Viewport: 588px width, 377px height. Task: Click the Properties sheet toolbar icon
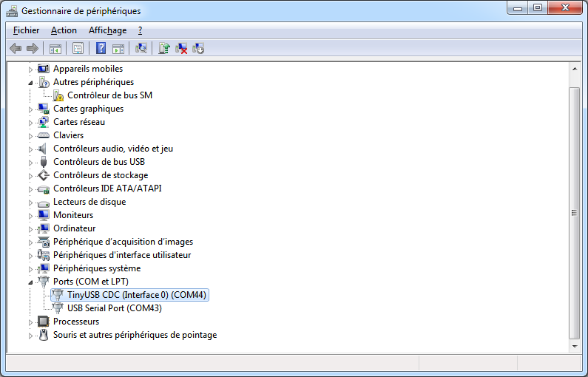pyautogui.click(x=78, y=49)
